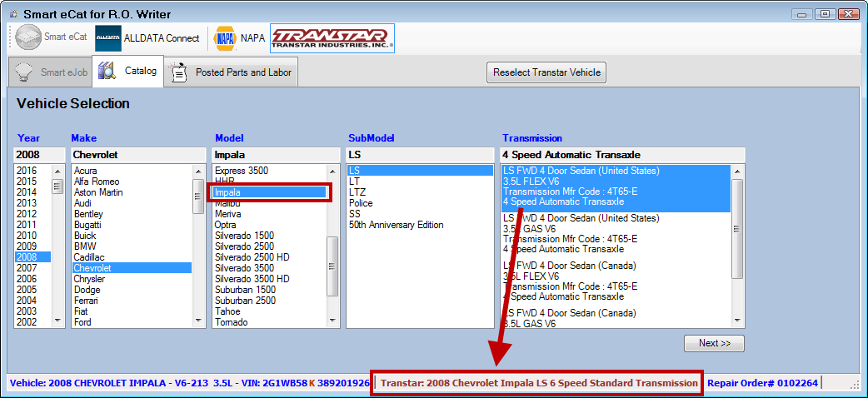
Task: Click the Posted Parts and Labor clipboard icon
Action: 178,72
